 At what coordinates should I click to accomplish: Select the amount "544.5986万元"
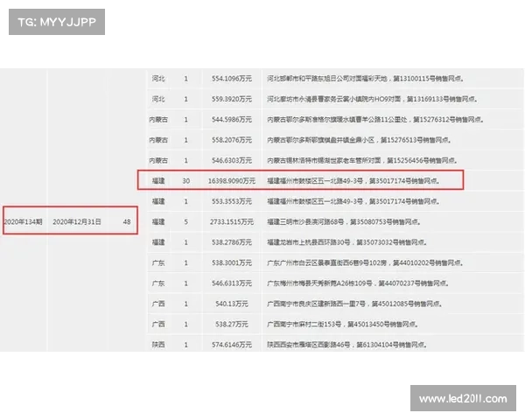tap(231, 120)
